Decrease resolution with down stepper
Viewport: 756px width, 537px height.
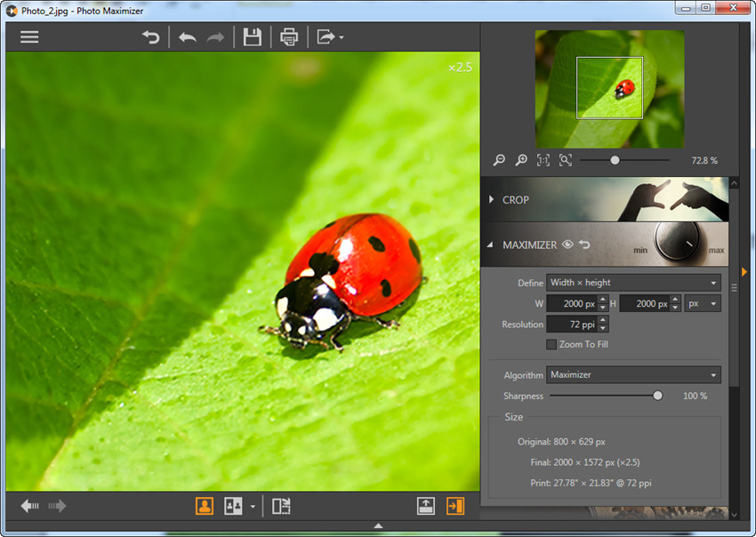tap(603, 328)
